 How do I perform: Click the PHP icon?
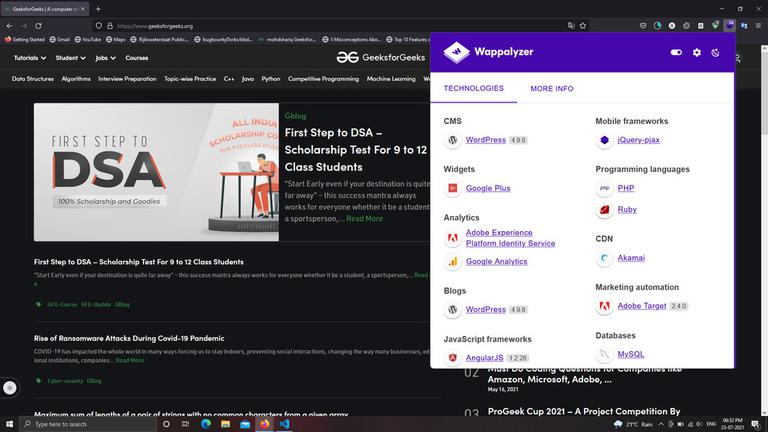tap(604, 188)
